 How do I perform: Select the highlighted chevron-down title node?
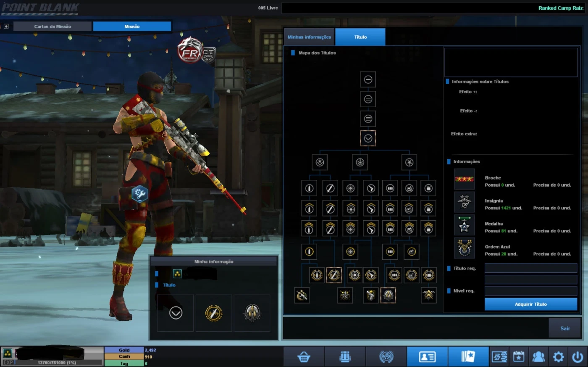pyautogui.click(x=368, y=138)
